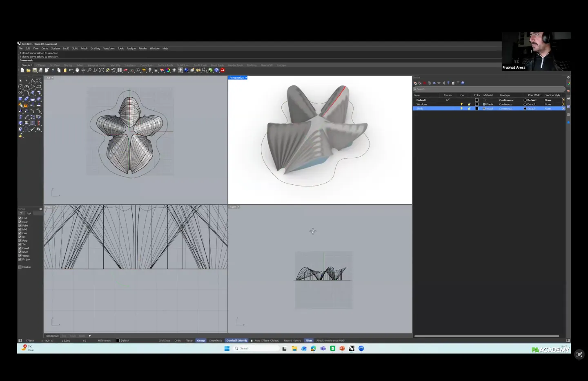Click the Shells layer color swatch
Image resolution: width=588 pixels, height=381 pixels.
tap(477, 109)
